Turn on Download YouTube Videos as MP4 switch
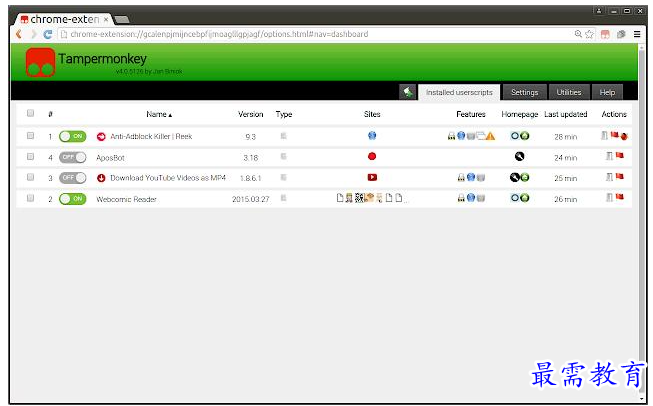The image size is (653, 406). 72,178
